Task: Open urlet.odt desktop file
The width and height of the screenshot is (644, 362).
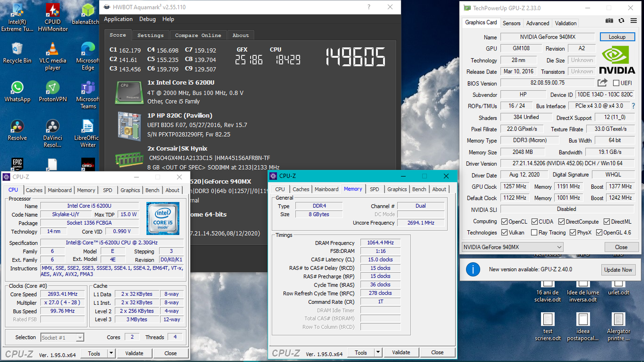Action: pos(619,289)
